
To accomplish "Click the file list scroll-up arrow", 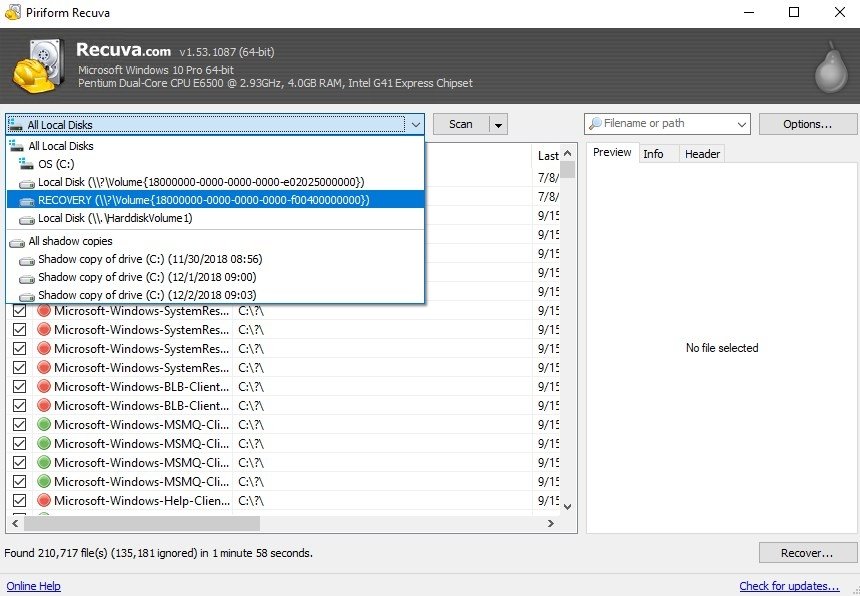I will pyautogui.click(x=568, y=153).
